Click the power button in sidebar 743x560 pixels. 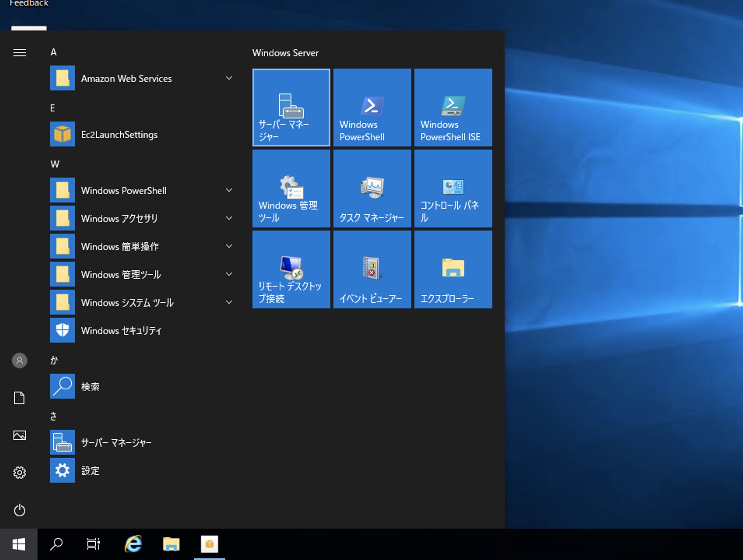(x=19, y=510)
